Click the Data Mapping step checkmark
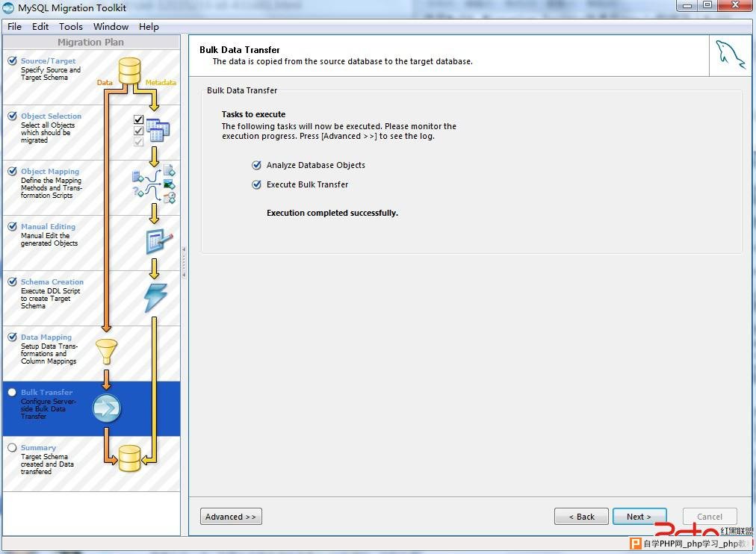Image resolution: width=756 pixels, height=554 pixels. 13,337
